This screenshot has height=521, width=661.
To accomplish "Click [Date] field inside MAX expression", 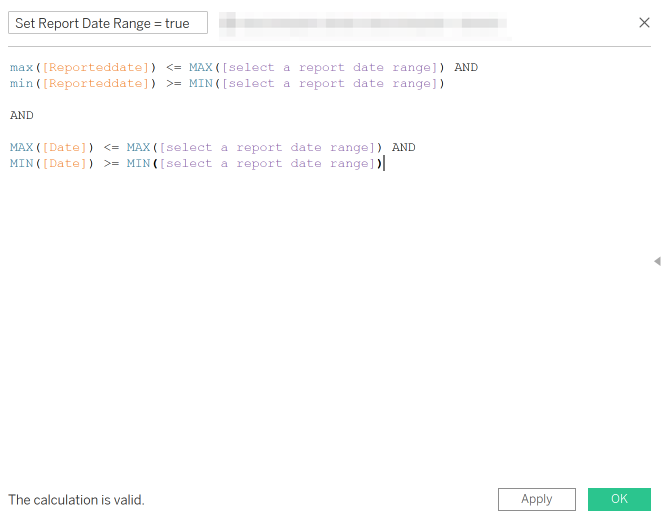I will point(64,148).
